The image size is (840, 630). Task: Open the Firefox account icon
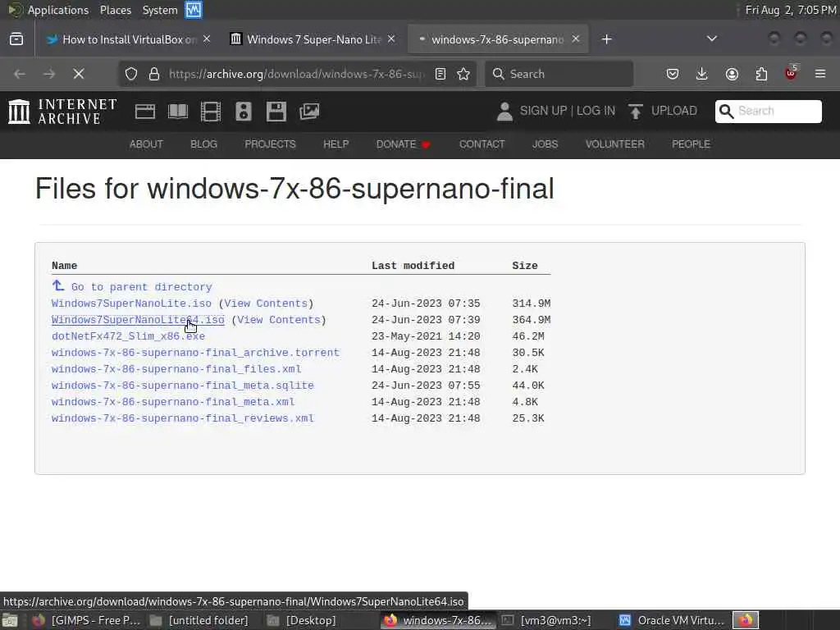pos(732,74)
